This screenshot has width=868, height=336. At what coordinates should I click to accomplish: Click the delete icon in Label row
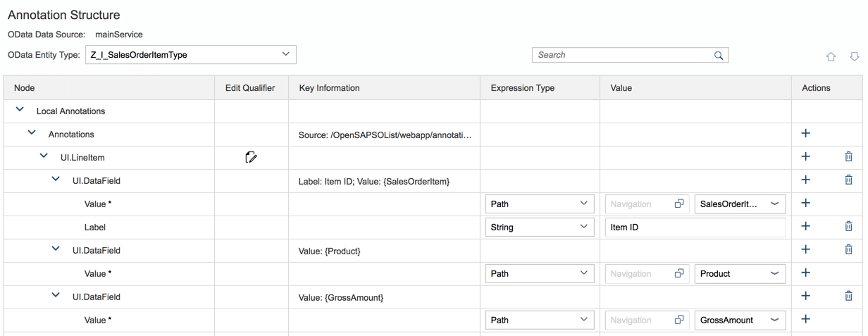[848, 227]
